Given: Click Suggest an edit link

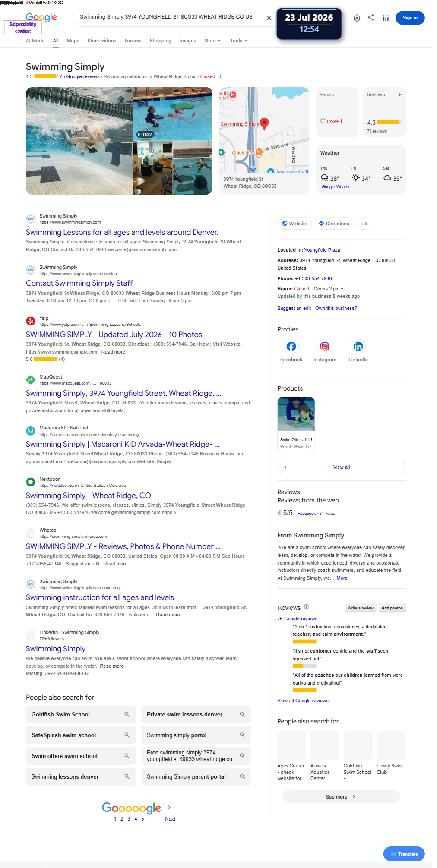Looking at the screenshot, I should pyautogui.click(x=294, y=308).
